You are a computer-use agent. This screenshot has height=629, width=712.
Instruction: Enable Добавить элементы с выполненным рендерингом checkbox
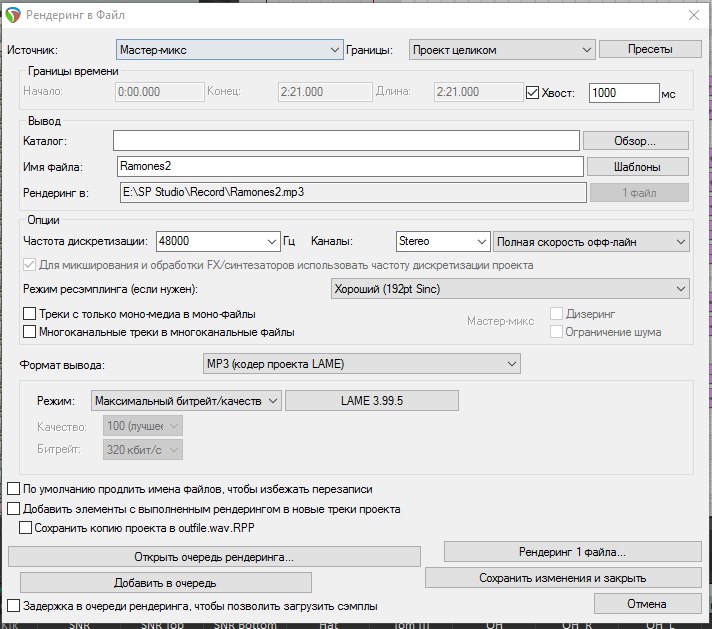click(x=14, y=508)
